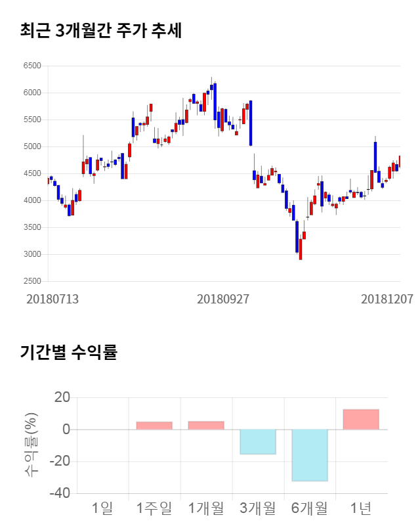The image size is (420, 532).
Task: Click the 4500 price axis label
Action: (x=31, y=173)
